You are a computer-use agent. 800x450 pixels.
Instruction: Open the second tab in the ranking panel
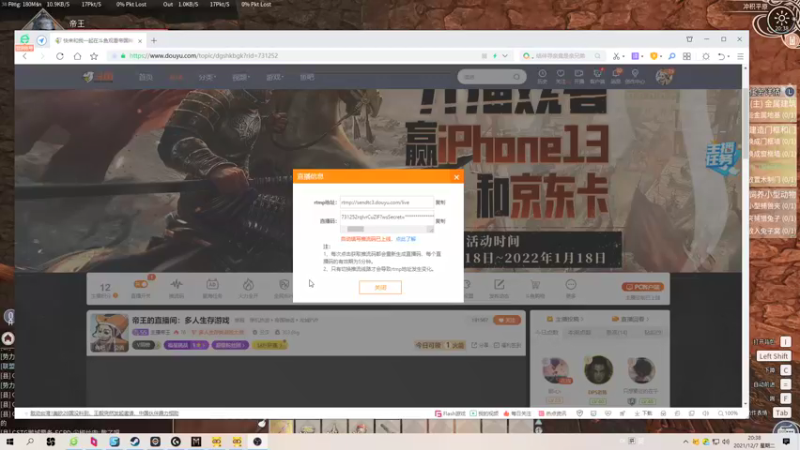tap(579, 332)
